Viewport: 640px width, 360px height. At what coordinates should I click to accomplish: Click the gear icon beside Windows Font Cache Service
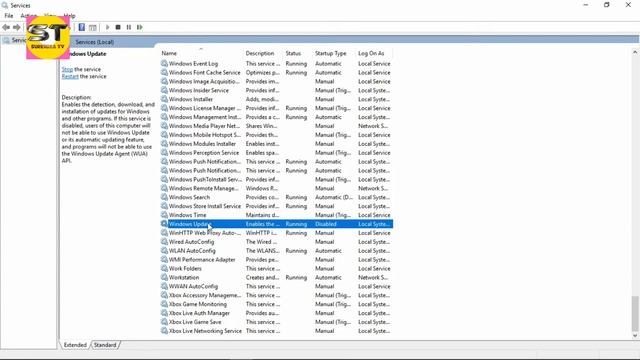click(164, 72)
